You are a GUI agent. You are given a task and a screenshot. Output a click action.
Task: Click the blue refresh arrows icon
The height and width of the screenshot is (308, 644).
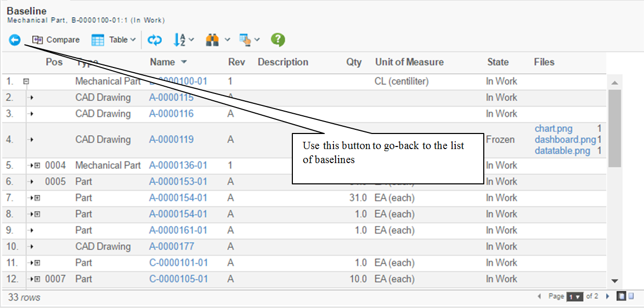(154, 40)
